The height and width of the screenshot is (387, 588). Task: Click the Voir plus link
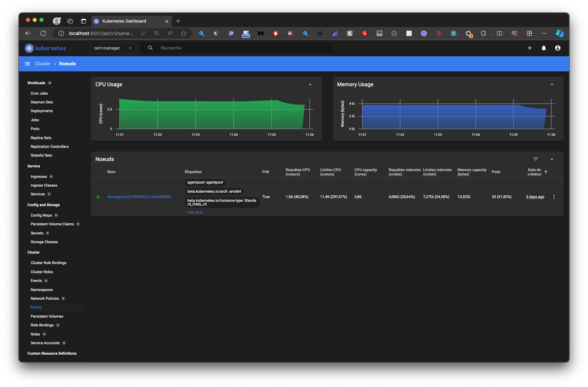[195, 212]
